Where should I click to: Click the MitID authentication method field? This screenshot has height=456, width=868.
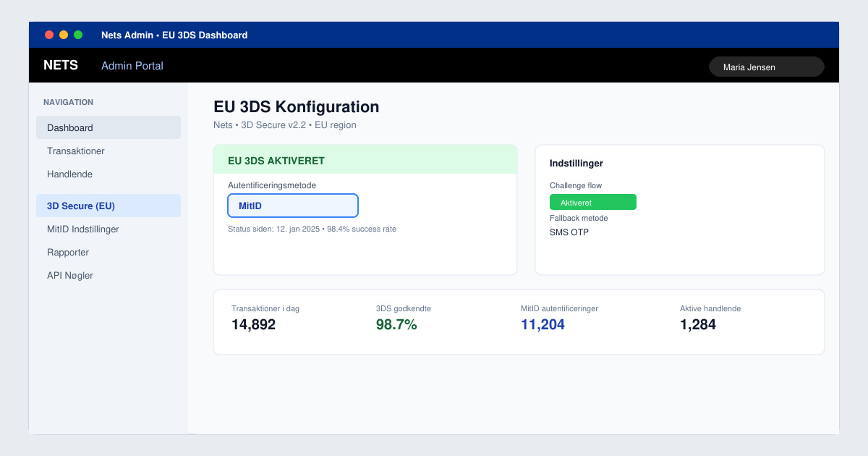coord(293,206)
